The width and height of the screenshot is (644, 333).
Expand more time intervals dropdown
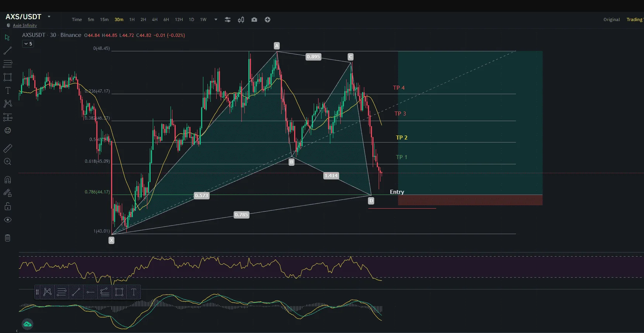click(x=216, y=20)
